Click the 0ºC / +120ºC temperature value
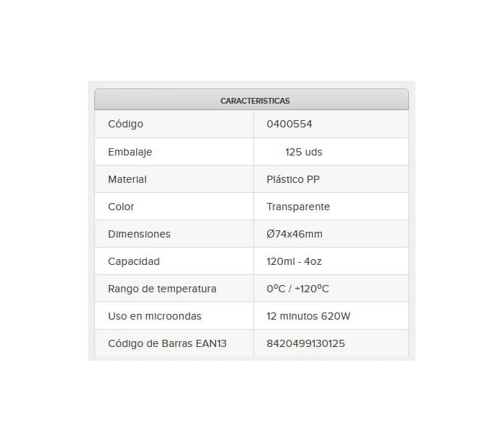The image size is (504, 442). (x=298, y=289)
